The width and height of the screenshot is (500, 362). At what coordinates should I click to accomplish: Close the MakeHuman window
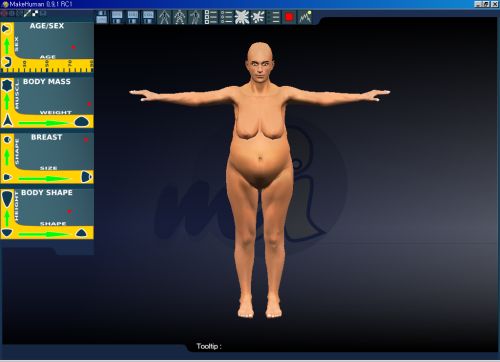pos(495,4)
